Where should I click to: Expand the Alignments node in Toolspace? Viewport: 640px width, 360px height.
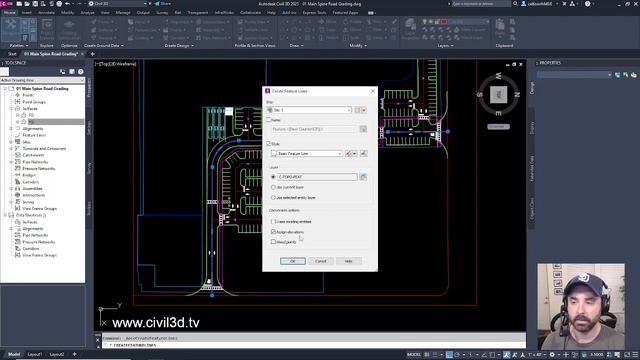[x=11, y=129]
